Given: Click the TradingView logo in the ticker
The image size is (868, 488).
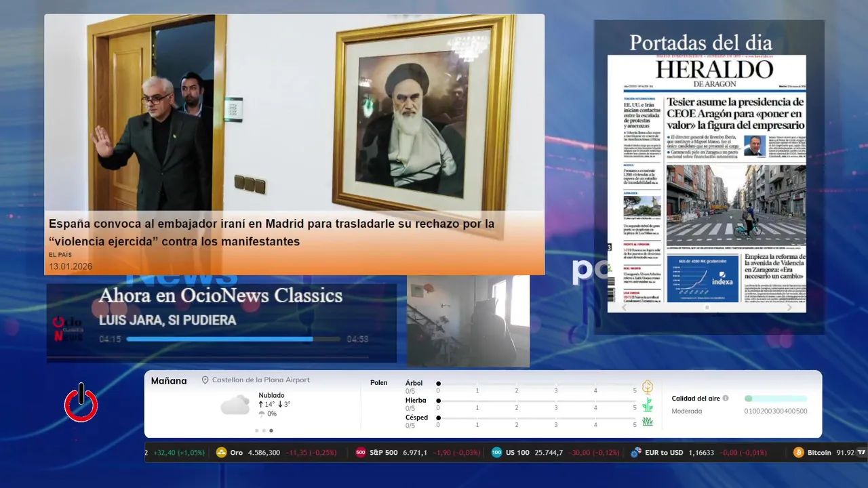Looking at the screenshot, I should point(862,452).
